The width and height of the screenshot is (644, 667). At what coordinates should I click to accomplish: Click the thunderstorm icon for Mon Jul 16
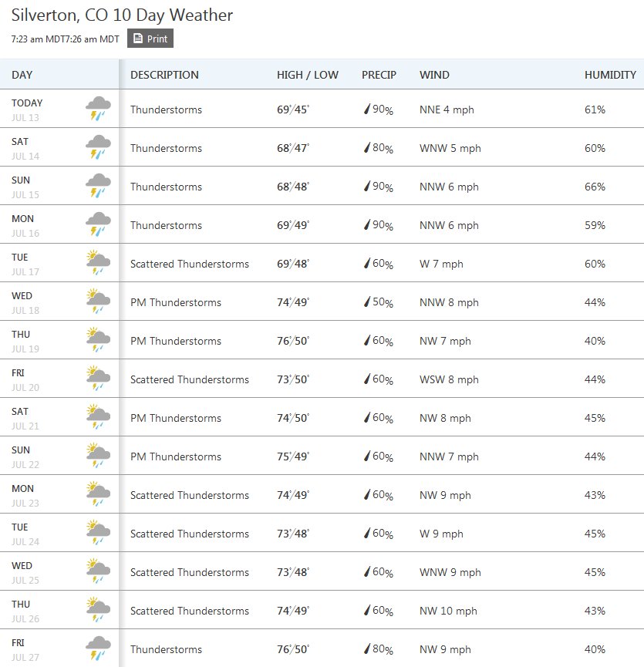98,224
